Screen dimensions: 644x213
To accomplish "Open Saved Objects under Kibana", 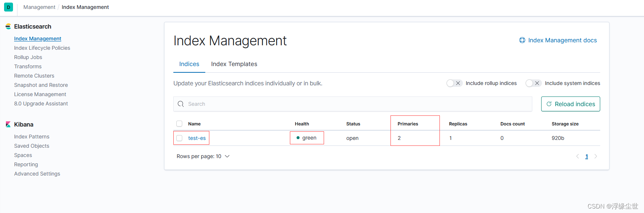I will [x=32, y=146].
